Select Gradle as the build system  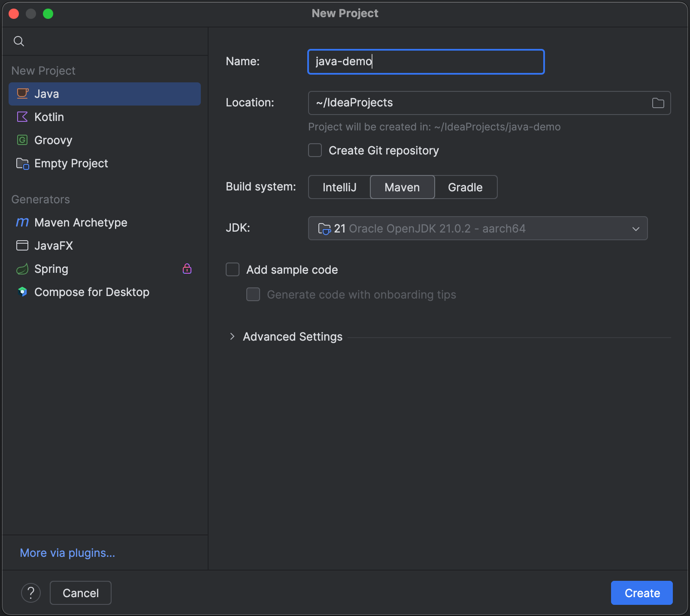pos(465,187)
